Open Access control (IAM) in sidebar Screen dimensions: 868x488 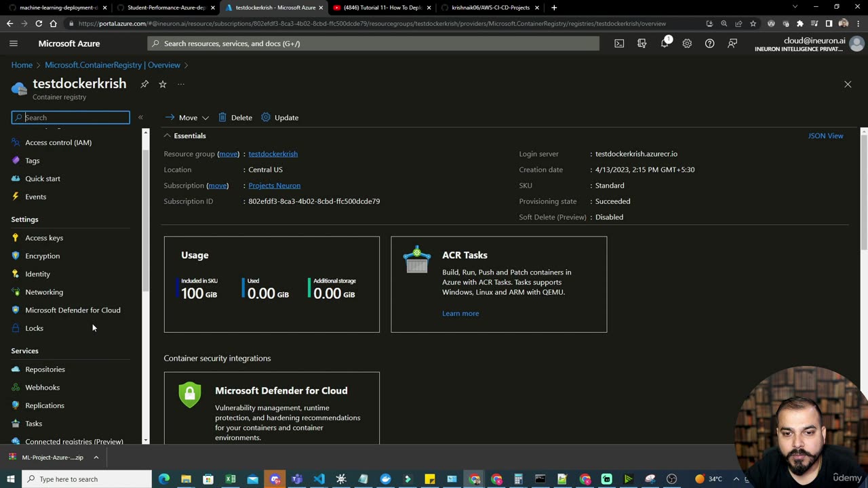pyautogui.click(x=58, y=142)
